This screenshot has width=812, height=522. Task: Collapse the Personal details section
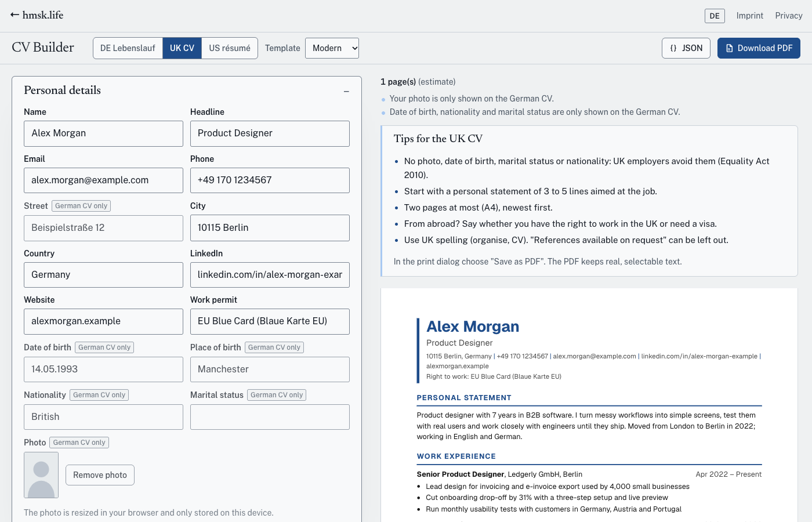point(346,91)
